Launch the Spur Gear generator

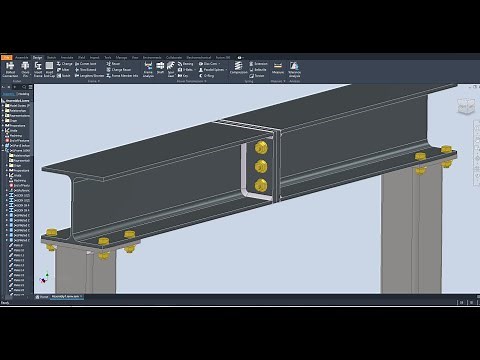pos(171,69)
